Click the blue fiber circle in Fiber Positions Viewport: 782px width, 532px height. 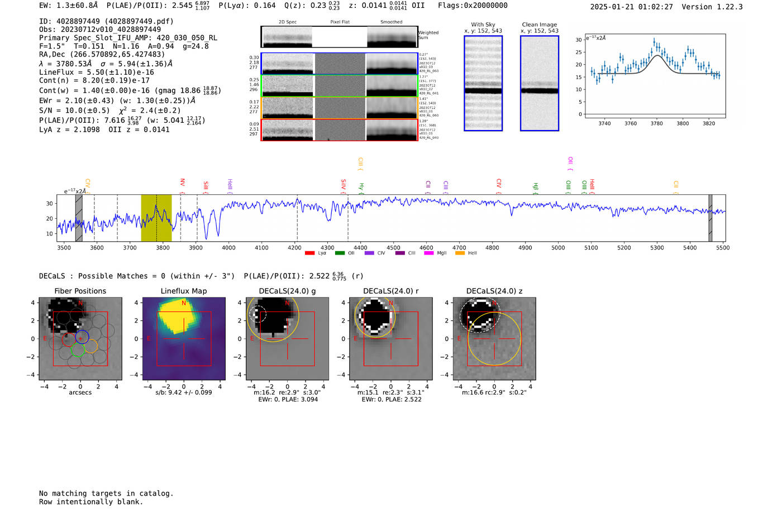82,337
